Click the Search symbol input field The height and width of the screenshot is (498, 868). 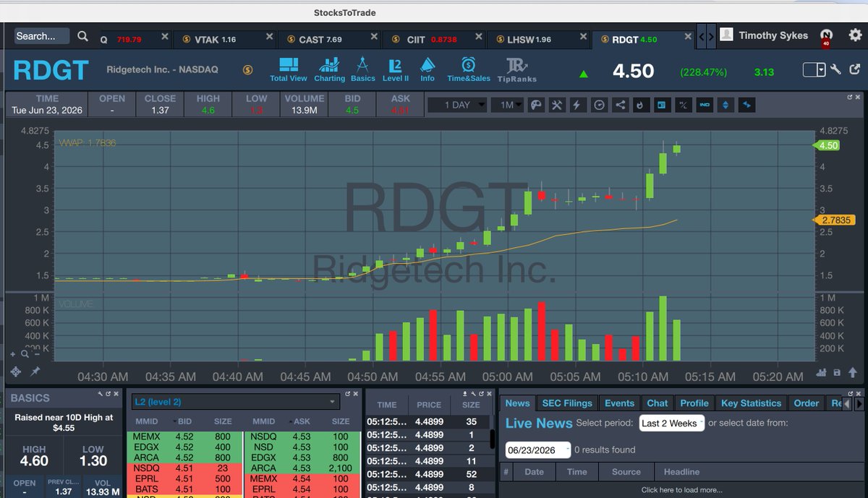42,36
